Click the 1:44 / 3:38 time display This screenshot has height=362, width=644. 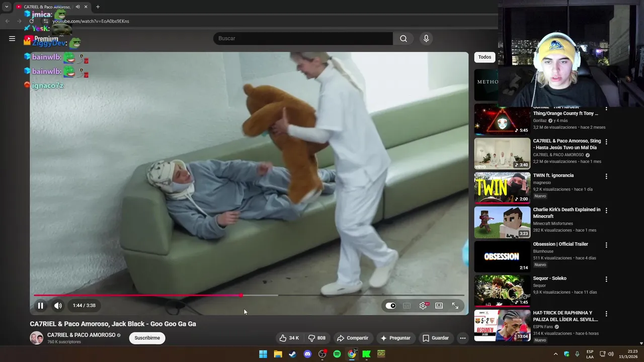tap(84, 305)
